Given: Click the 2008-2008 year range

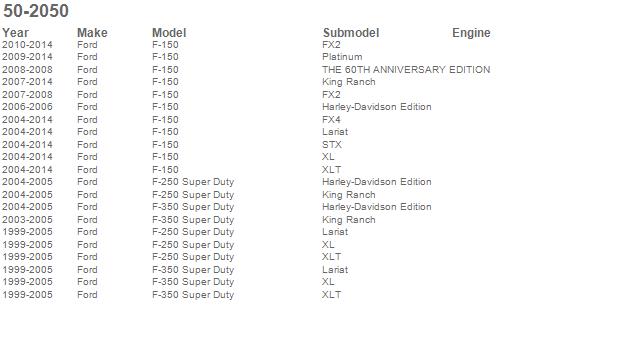Looking at the screenshot, I should 27,69.
